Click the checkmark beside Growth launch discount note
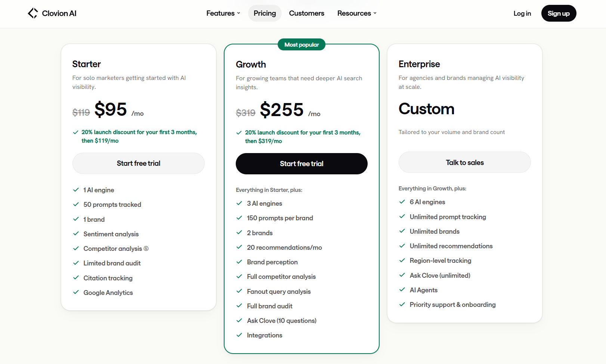The image size is (606, 364). tap(239, 133)
